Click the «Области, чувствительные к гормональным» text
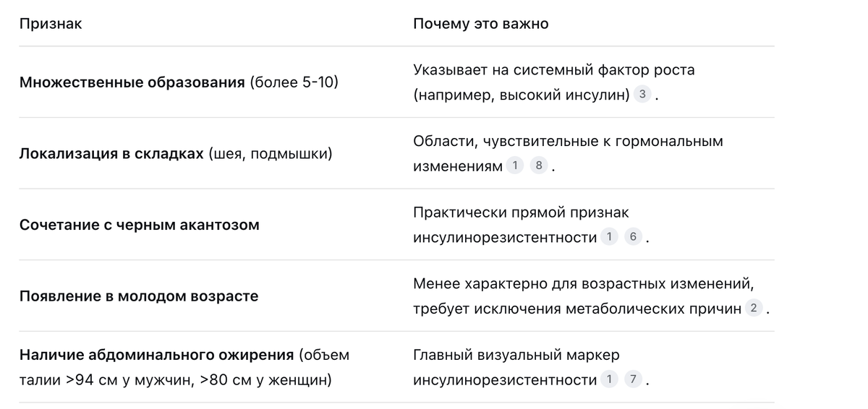This screenshot has width=868, height=409. click(x=568, y=142)
